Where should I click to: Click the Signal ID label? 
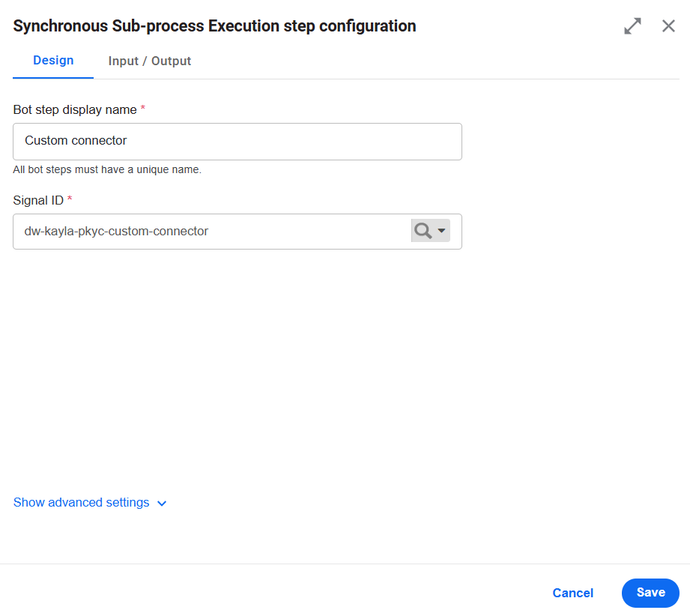(38, 200)
